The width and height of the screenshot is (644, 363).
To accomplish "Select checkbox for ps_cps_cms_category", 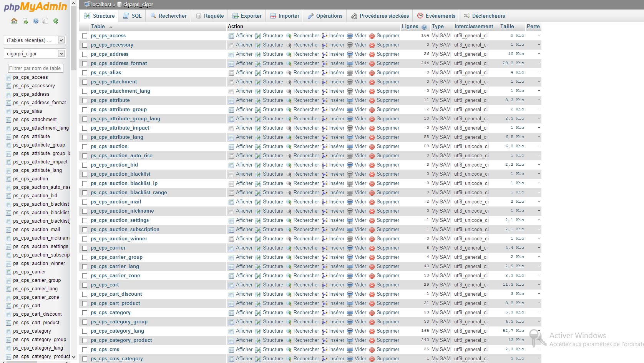I will (x=85, y=359).
